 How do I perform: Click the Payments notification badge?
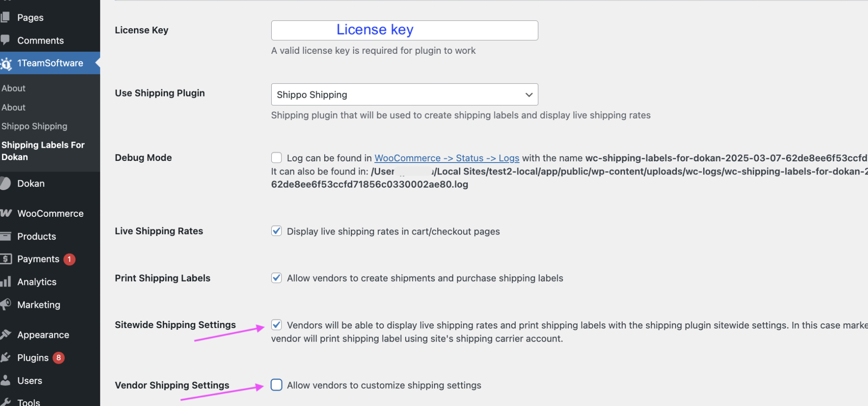70,259
